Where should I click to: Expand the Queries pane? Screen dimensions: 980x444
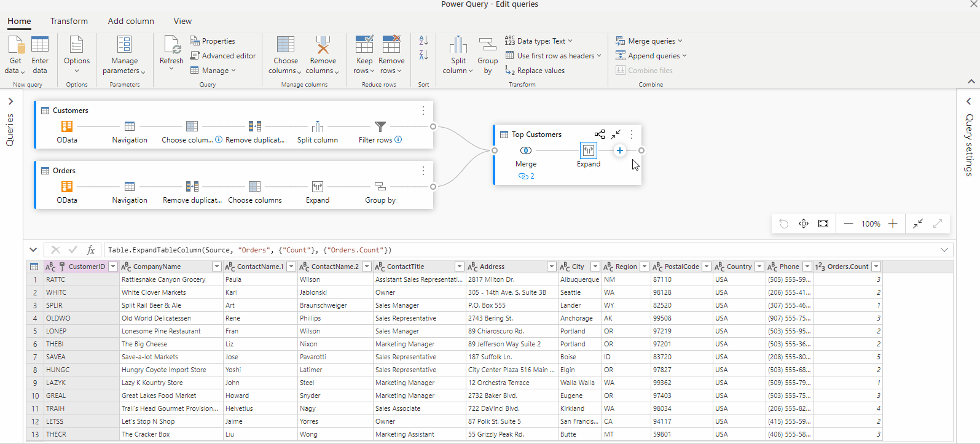[10, 101]
